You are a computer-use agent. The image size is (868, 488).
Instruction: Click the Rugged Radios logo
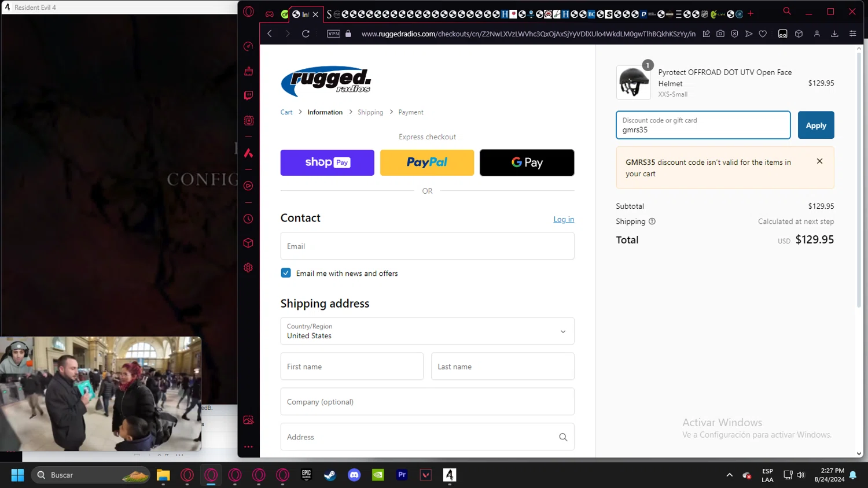coord(326,80)
